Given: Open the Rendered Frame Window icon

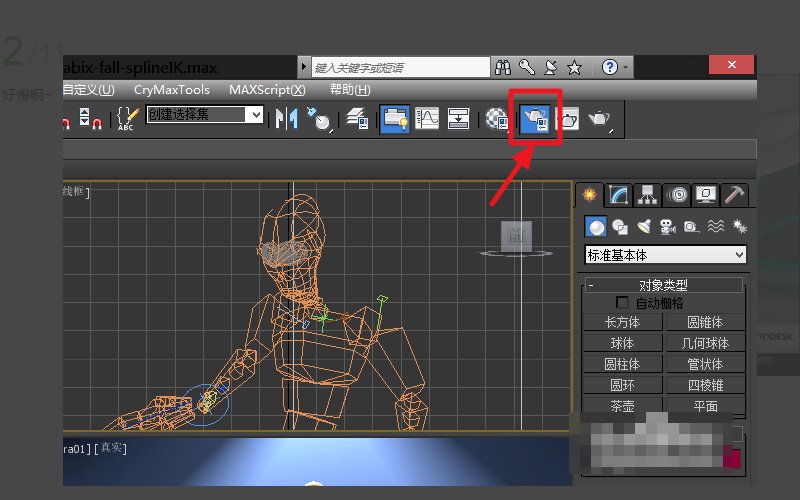Looking at the screenshot, I should (567, 119).
